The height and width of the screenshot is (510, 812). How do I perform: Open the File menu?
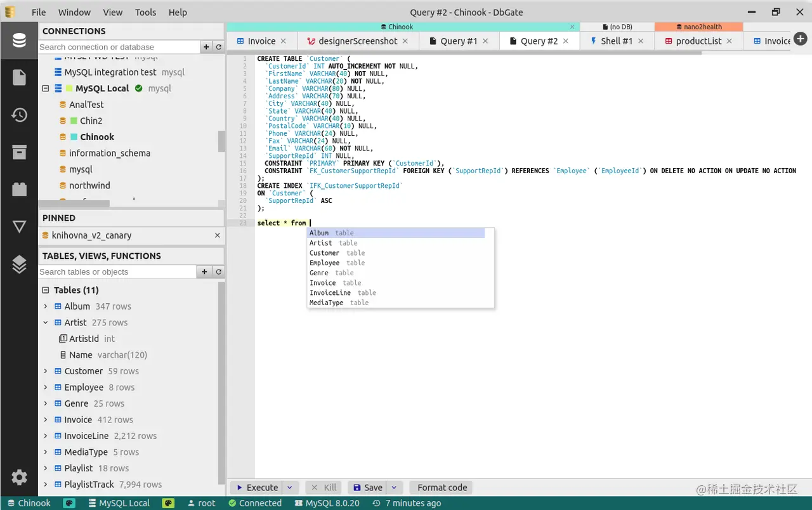39,12
